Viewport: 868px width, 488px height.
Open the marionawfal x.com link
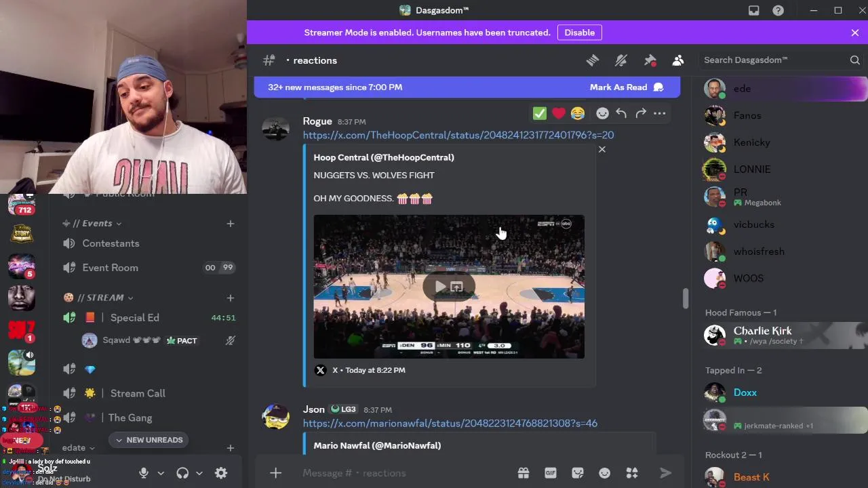(x=450, y=423)
